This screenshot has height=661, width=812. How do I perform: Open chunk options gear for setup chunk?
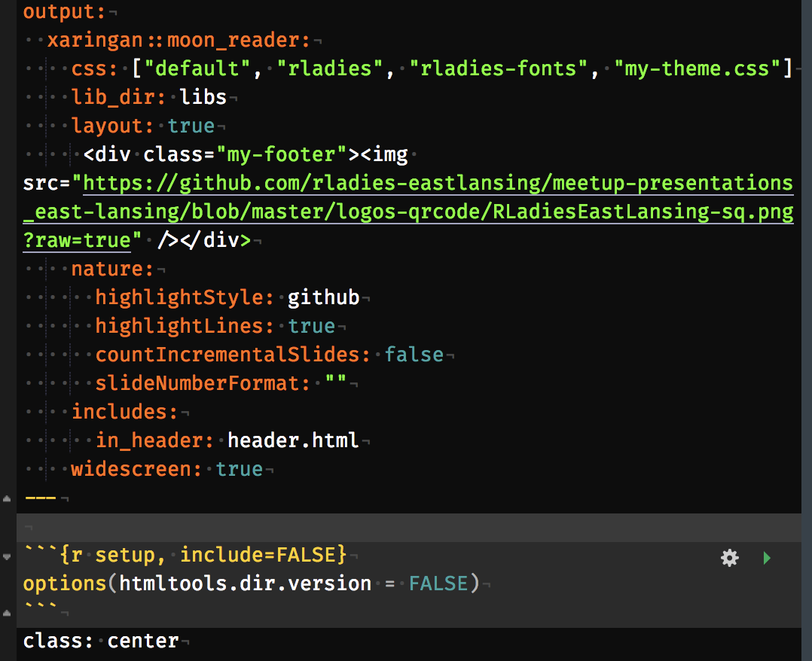[730, 557]
